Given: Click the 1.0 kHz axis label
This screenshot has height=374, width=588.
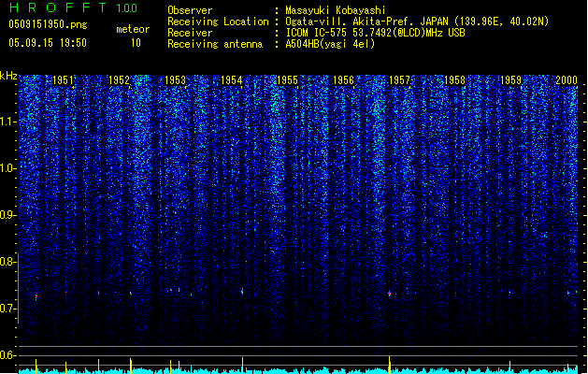Looking at the screenshot, I should coord(8,168).
